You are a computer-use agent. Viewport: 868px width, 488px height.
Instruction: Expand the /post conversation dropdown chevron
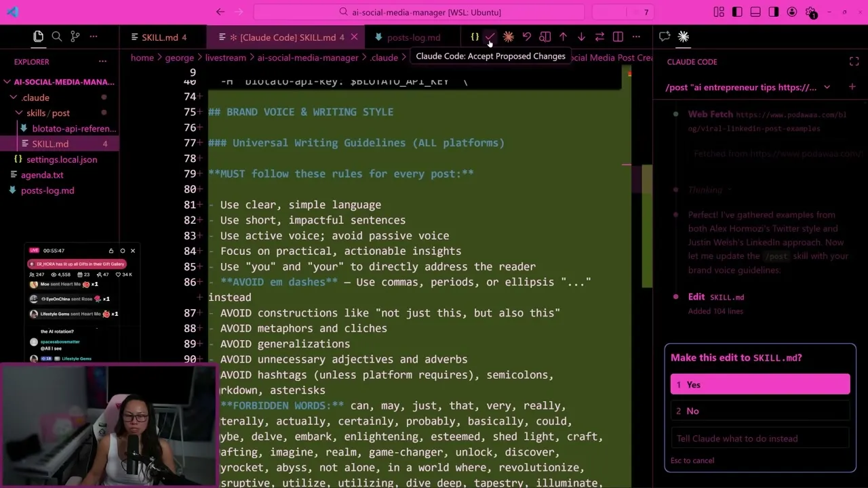827,87
